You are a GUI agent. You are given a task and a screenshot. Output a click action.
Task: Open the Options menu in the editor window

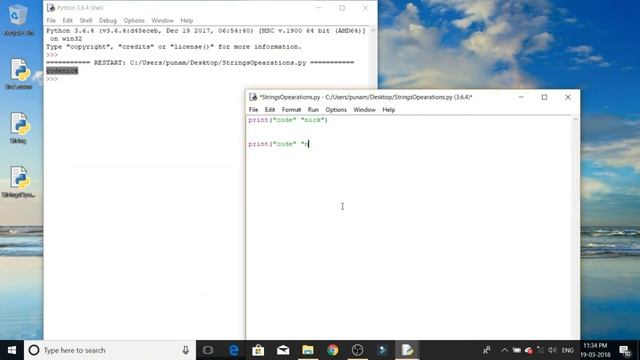[x=336, y=110]
